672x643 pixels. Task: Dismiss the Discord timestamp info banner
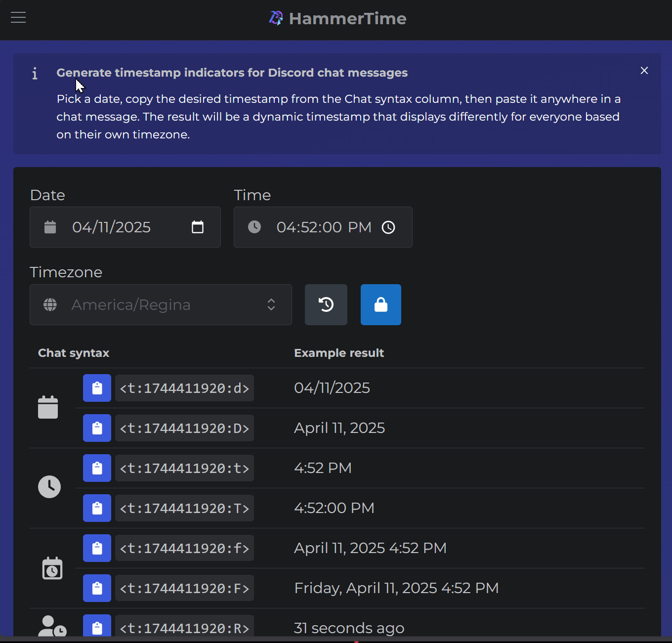tap(644, 71)
